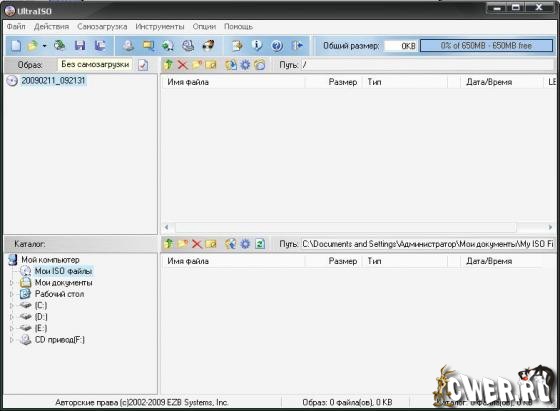The image size is (560, 411).
Task: Click the green Refresh icon in the Каталог toolbar
Action: (260, 244)
